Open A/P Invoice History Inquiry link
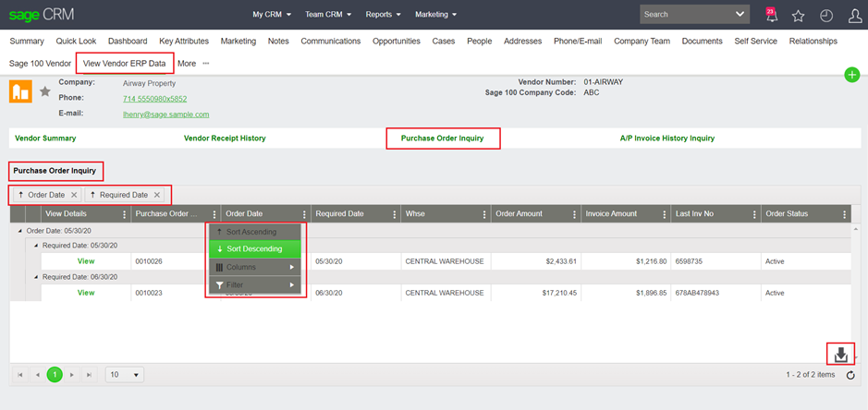 [667, 139]
